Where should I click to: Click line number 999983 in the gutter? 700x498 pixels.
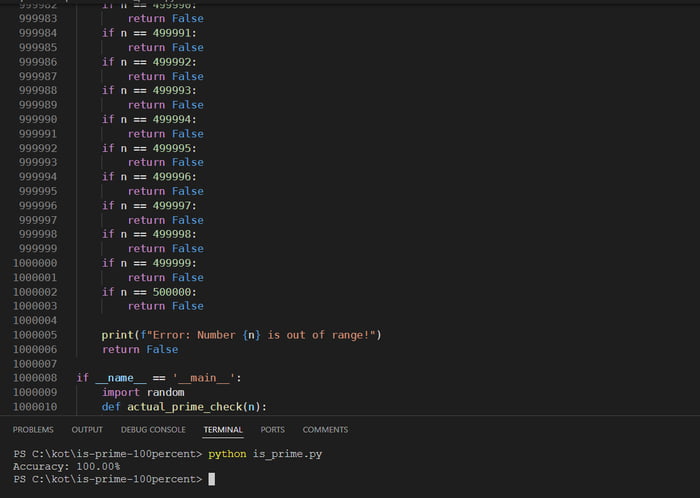click(38, 19)
